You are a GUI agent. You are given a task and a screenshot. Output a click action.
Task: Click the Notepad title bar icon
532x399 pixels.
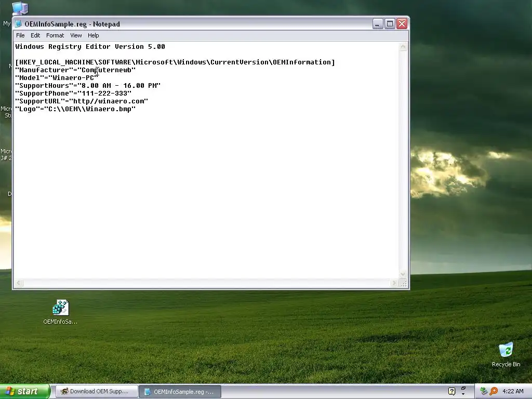(x=18, y=24)
